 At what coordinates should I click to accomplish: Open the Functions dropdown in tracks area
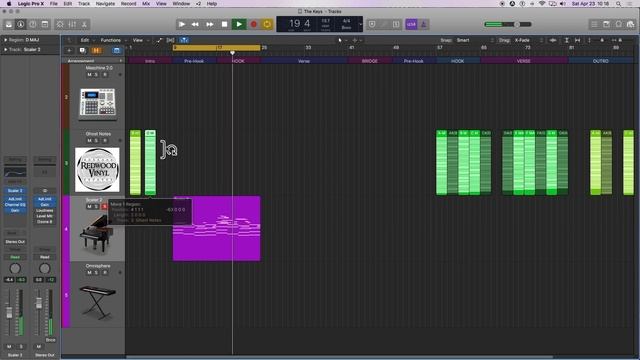113,40
